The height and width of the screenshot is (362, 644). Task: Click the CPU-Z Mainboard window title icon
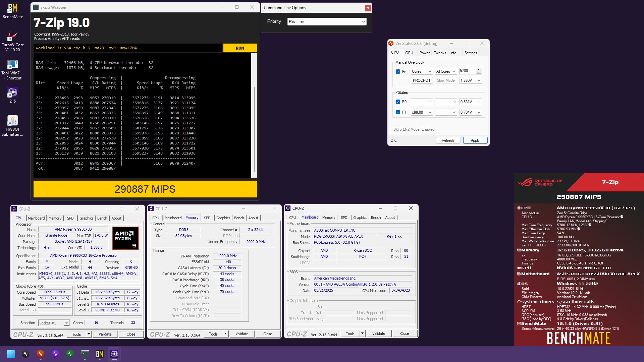(288, 208)
